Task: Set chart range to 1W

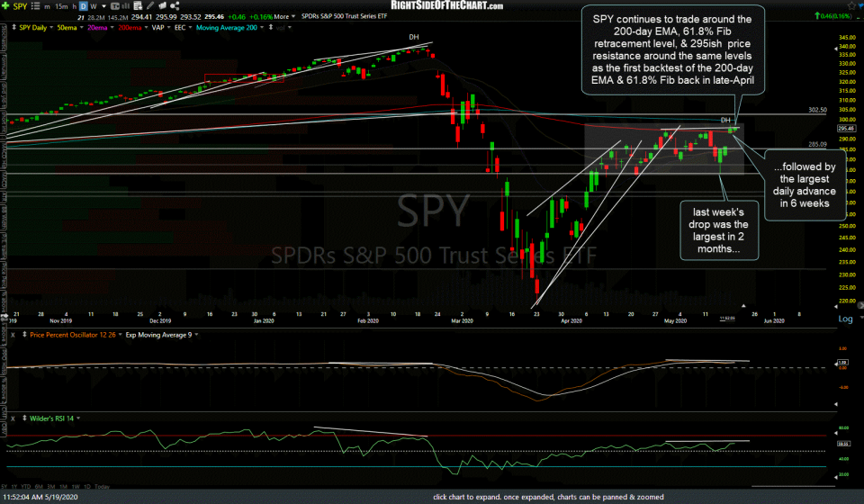Action: pos(76,487)
